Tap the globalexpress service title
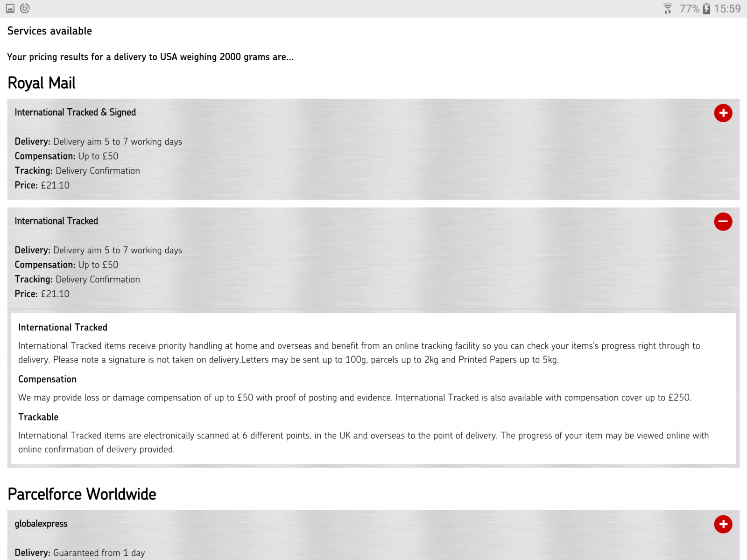Image resolution: width=747 pixels, height=560 pixels. pos(41,524)
